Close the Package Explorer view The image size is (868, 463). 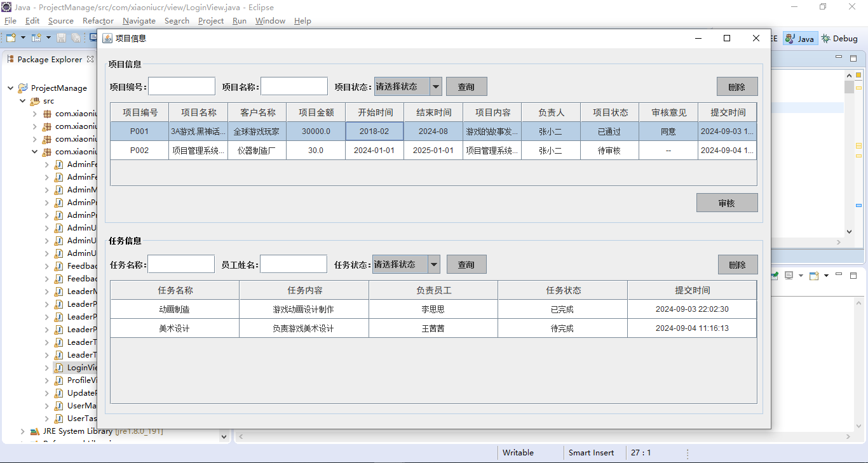pos(90,59)
